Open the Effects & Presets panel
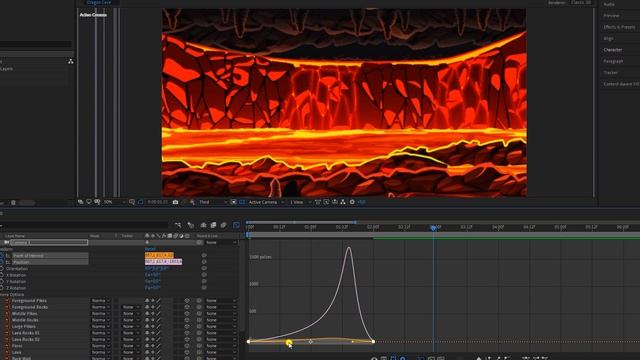The height and width of the screenshot is (360, 640). pos(619,27)
